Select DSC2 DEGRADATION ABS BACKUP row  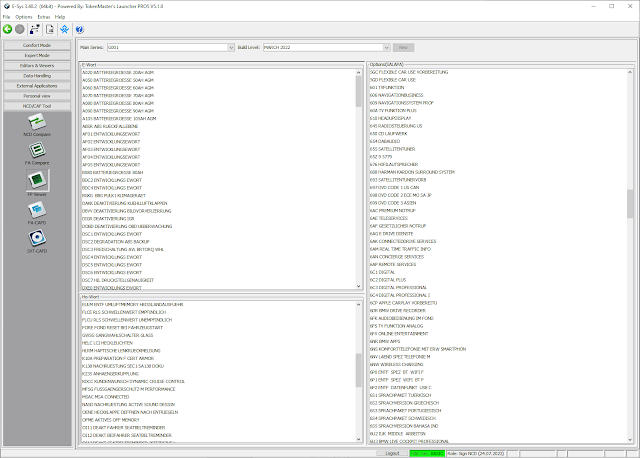218,242
